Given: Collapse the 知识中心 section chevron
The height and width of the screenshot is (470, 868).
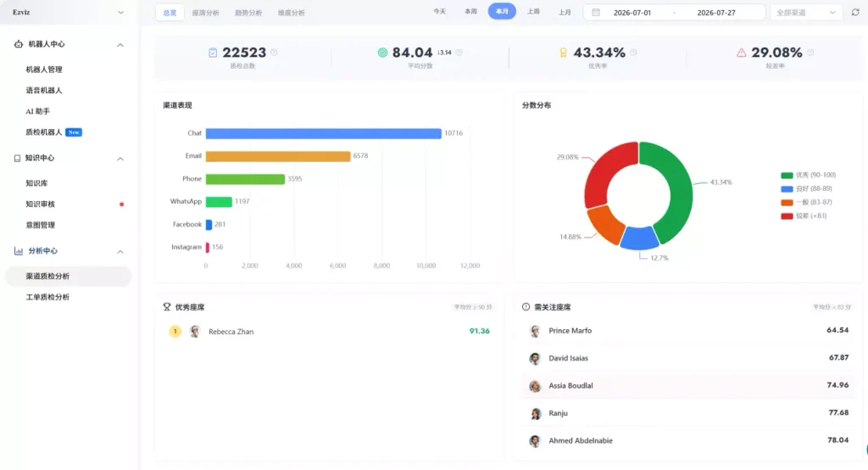Looking at the screenshot, I should pyautogui.click(x=120, y=159).
